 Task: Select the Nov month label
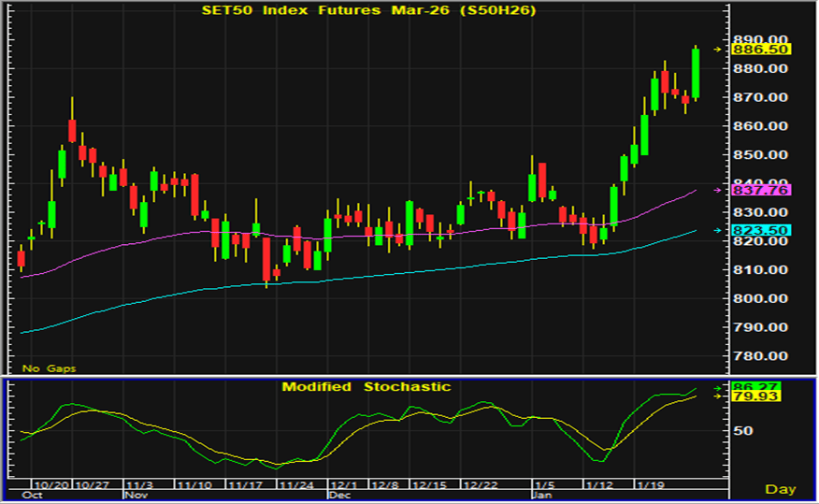coord(137,495)
